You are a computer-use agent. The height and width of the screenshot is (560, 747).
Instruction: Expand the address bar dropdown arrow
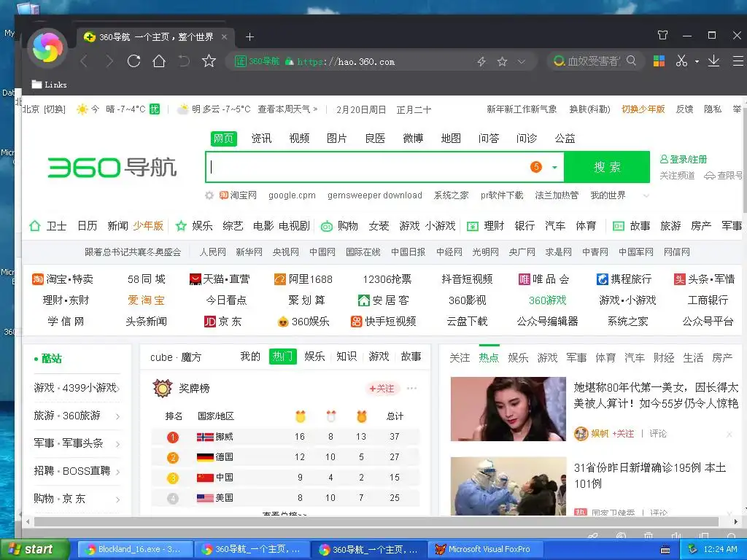(x=522, y=61)
